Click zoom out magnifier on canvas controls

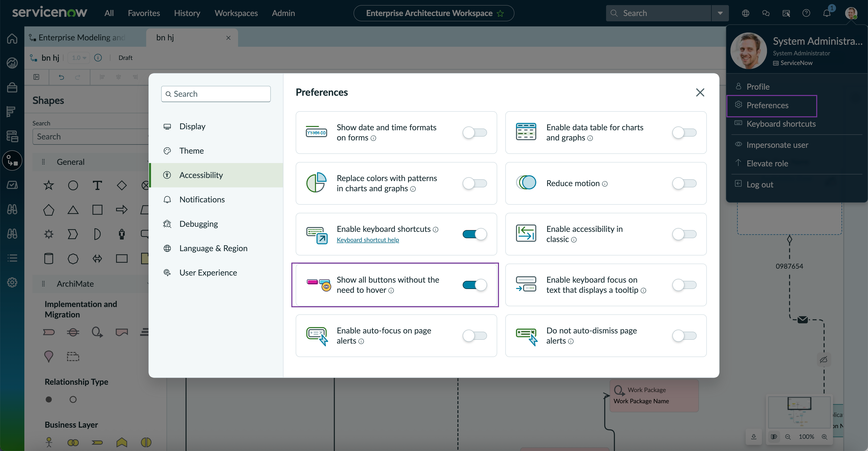[x=788, y=437]
